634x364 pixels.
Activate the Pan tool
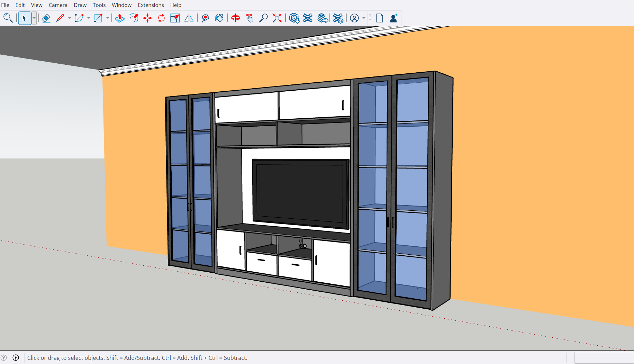249,18
